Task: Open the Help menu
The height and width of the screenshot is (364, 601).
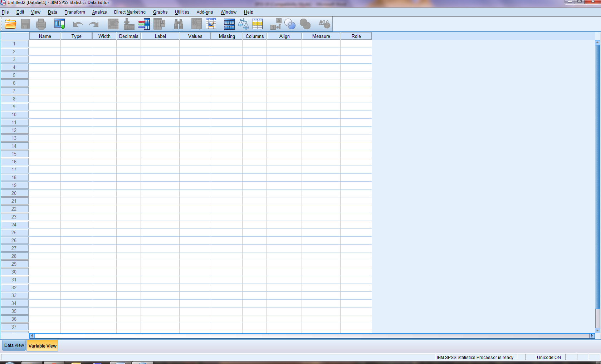Action: coord(249,12)
